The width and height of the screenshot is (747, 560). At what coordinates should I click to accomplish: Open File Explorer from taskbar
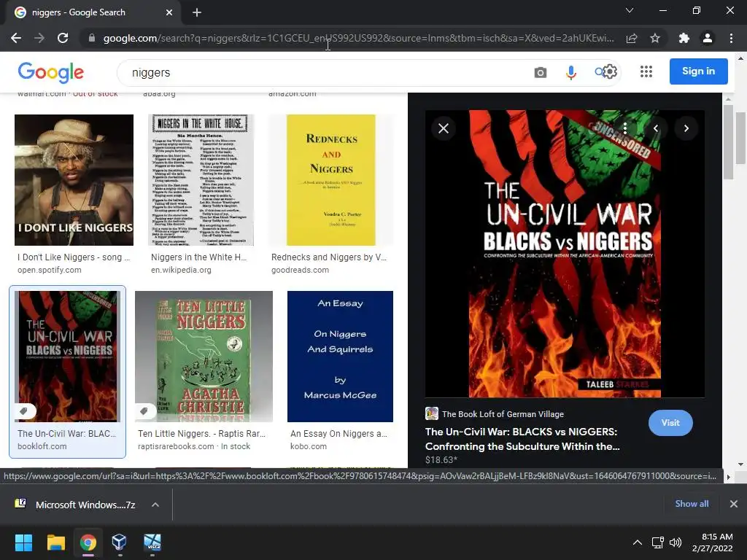point(55,542)
